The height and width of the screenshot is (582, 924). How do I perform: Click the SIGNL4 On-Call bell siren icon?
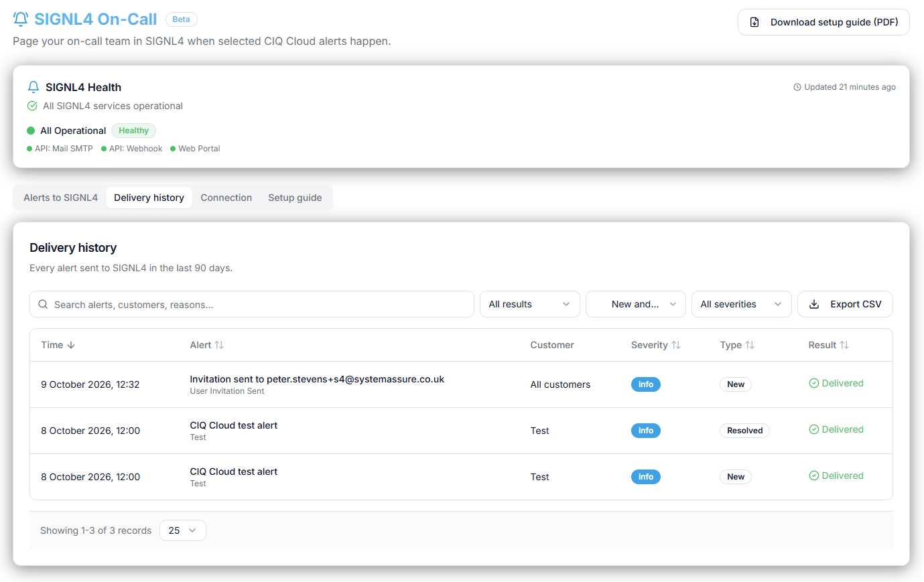tap(21, 19)
